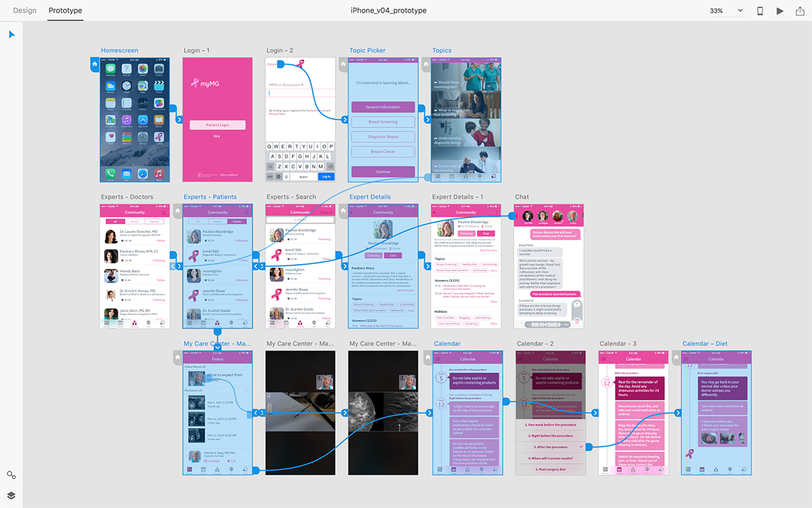Open the Device Preview phone icon
Screen dimensions: 812x508
tap(760, 11)
